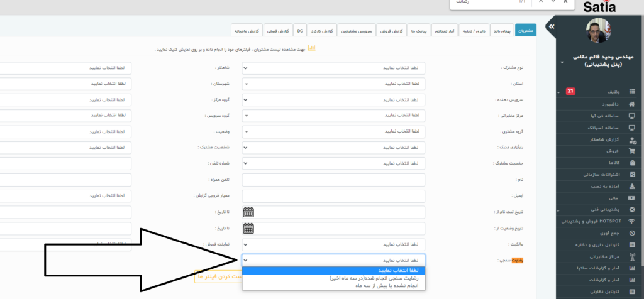The height and width of the screenshot is (299, 644).
Task: Click the filter reset button ست کردن فیلتر ها
Action: (x=218, y=276)
